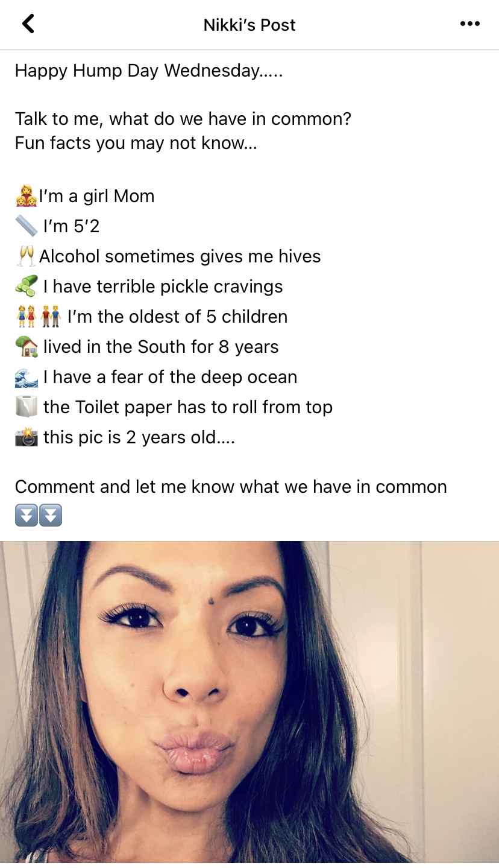Click the "Happy Hump Day Wednesday" line
The height and width of the screenshot is (868, 499).
click(x=148, y=71)
